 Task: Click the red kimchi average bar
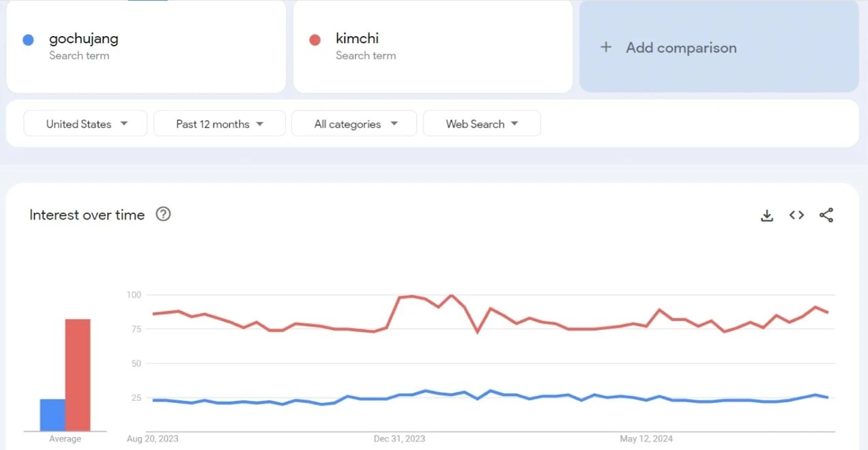pyautogui.click(x=78, y=375)
